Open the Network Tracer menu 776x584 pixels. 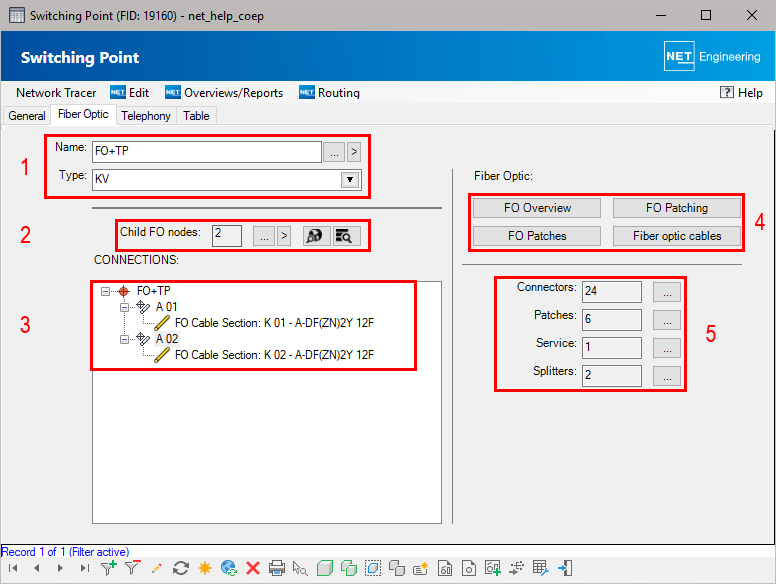tap(56, 93)
